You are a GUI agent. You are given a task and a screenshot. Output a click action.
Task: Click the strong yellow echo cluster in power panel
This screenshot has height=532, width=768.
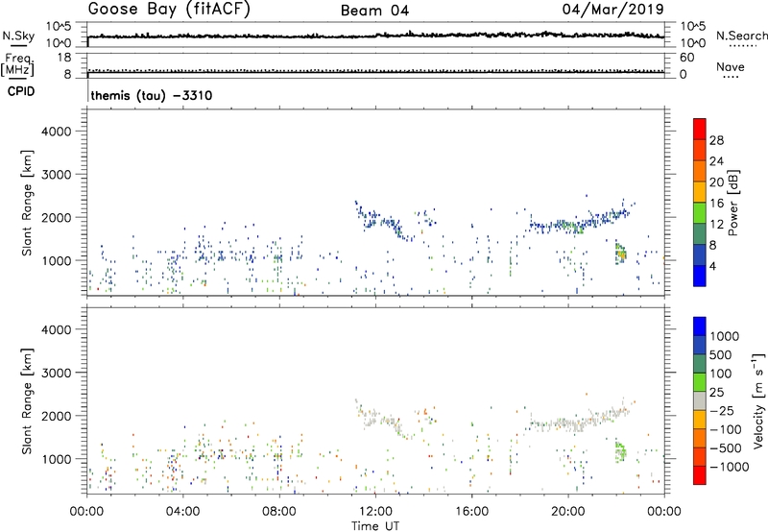[621, 254]
